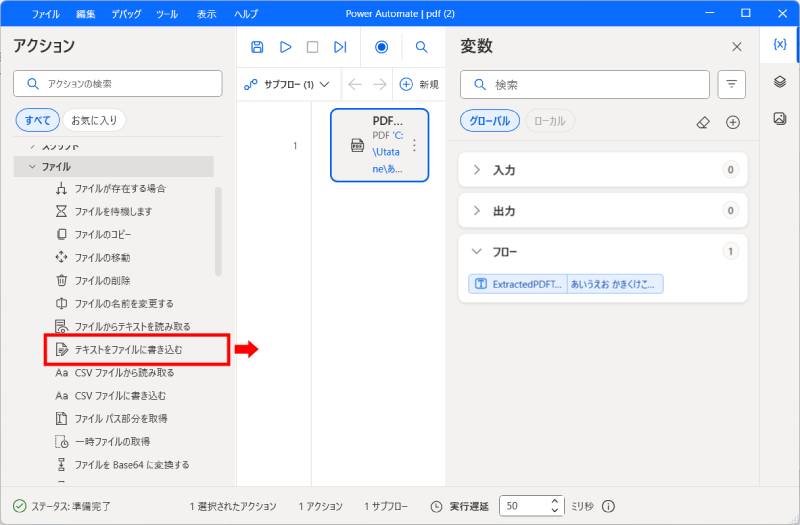
Task: Open the ツール menu
Action: 167,14
